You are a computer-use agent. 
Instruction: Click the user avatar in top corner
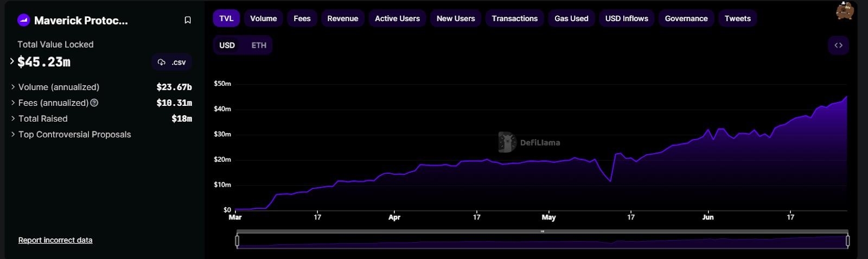[845, 10]
